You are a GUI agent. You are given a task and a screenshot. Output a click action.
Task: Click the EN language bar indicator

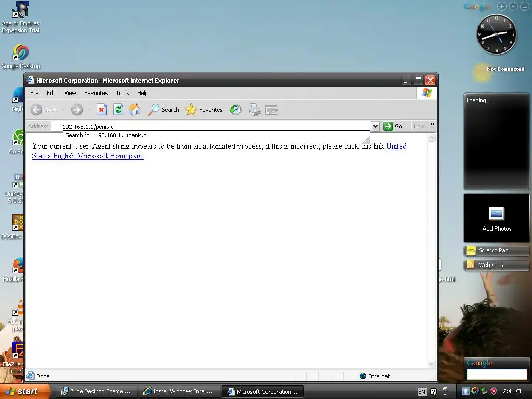click(x=422, y=392)
